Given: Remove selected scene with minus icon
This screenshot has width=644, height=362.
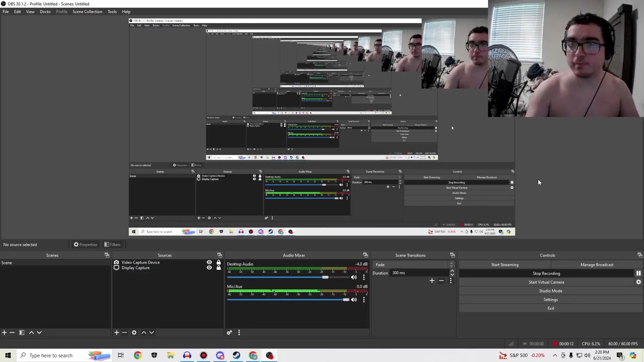Looking at the screenshot, I should 12,332.
